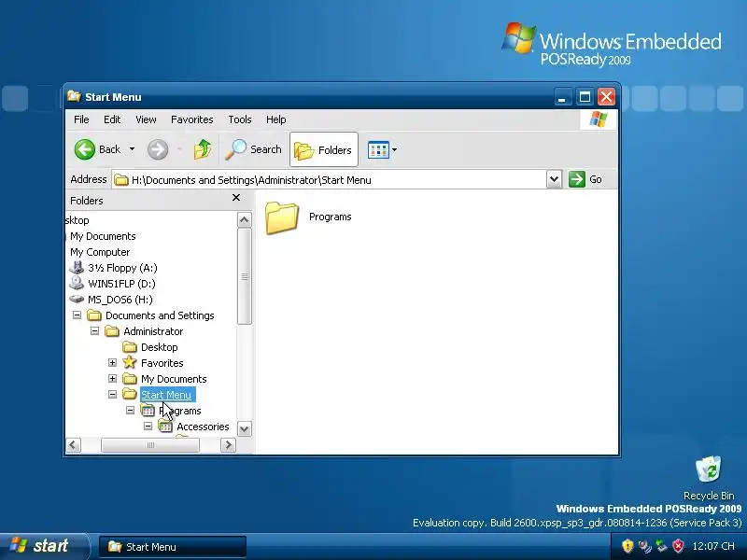747x560 pixels.
Task: Click the taskbar clock showing 12:07
Action: point(713,546)
